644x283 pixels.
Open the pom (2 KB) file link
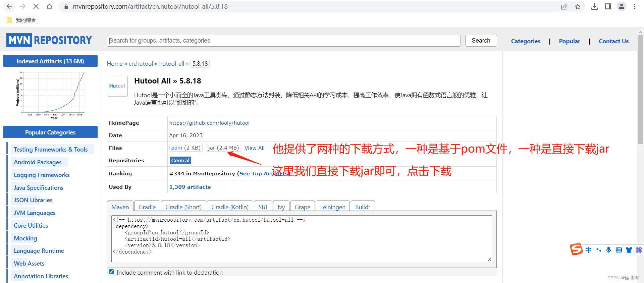tap(186, 148)
